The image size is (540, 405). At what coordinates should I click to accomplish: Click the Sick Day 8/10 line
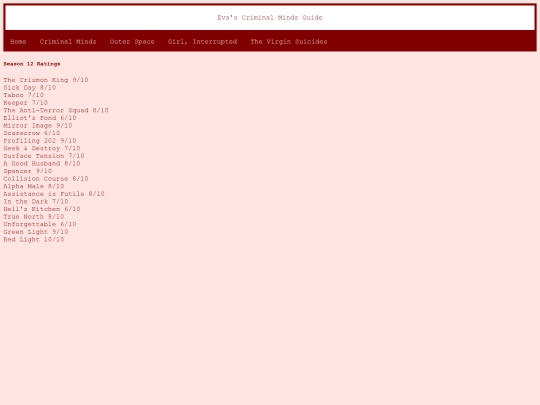point(30,87)
